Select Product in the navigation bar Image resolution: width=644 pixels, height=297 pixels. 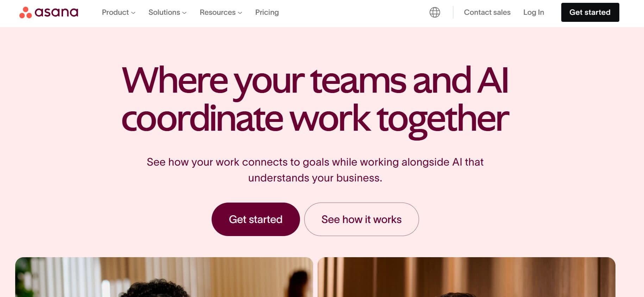(115, 12)
